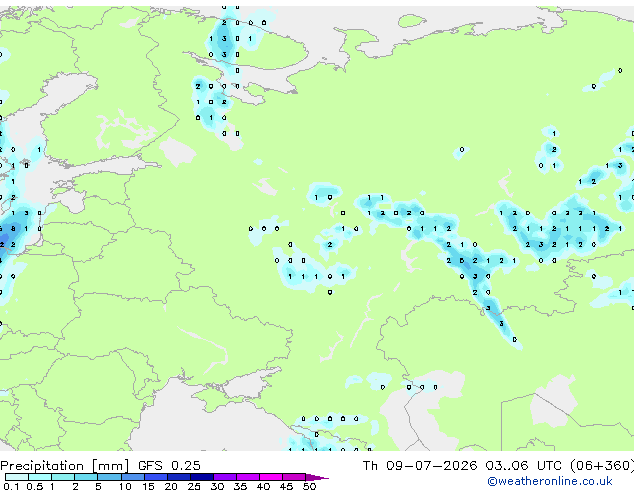Viewport: 634px width, 490px height.
Task: Select the 'GFS 0.25' model label
Action: pos(169,466)
